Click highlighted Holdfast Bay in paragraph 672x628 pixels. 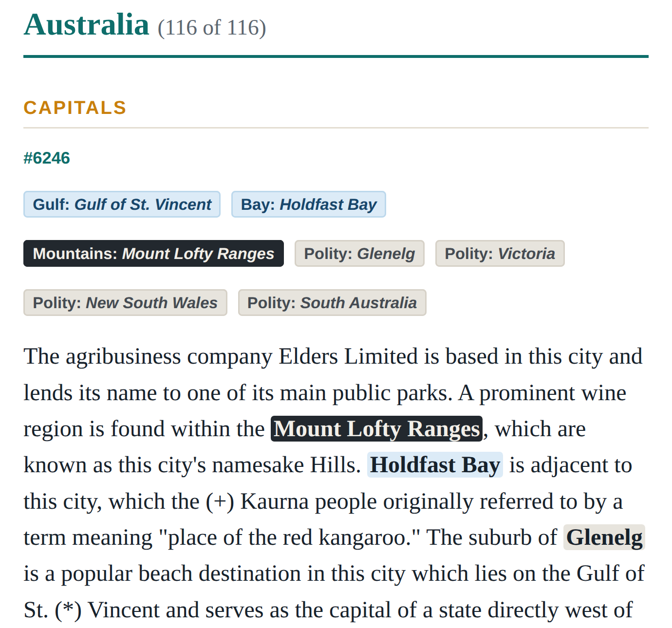coord(435,465)
